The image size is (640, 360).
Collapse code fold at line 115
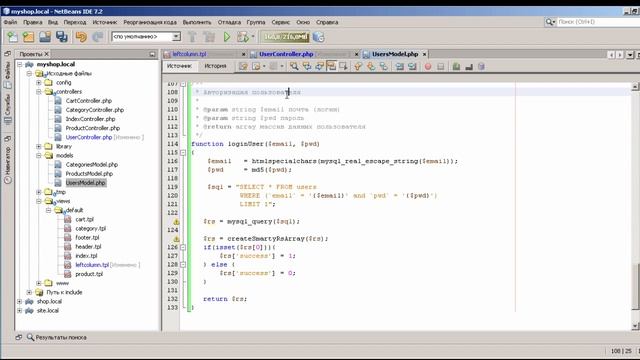[x=183, y=153]
